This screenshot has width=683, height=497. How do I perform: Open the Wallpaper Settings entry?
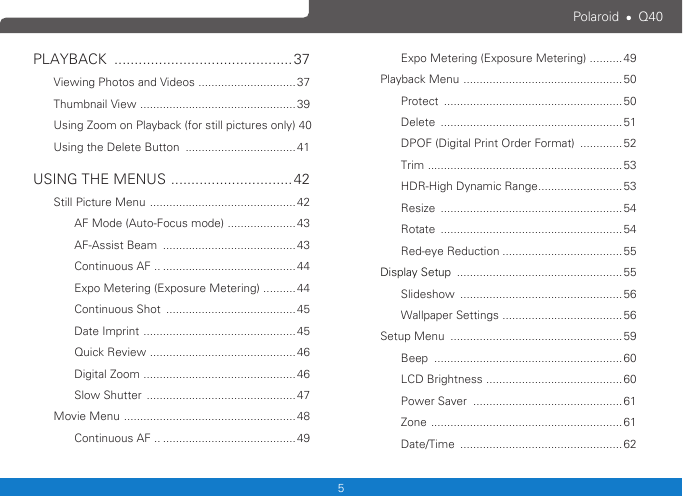[x=518, y=315]
